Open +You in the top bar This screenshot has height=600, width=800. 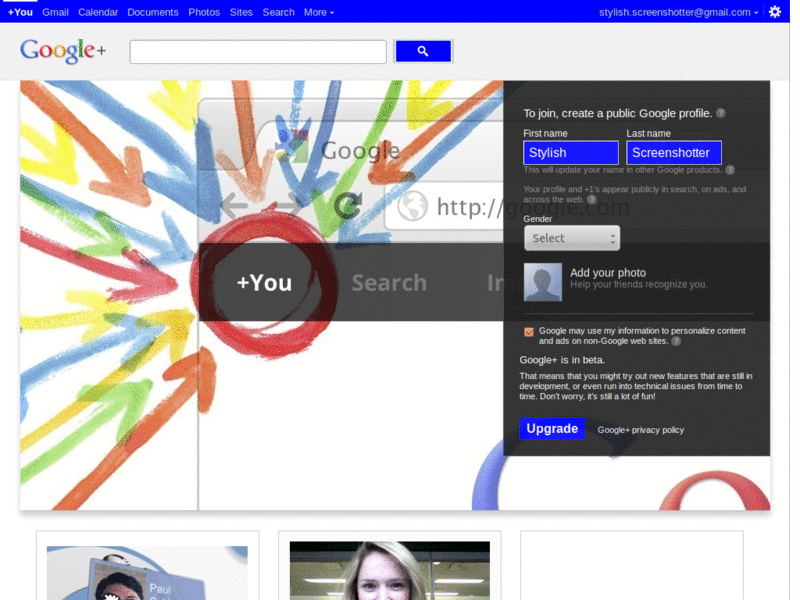point(20,12)
